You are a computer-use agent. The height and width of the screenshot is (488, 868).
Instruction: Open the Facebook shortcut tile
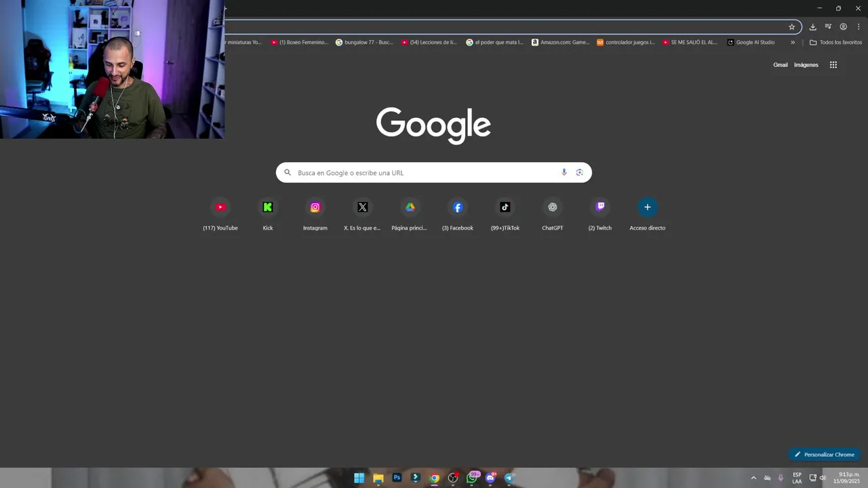[x=458, y=216]
